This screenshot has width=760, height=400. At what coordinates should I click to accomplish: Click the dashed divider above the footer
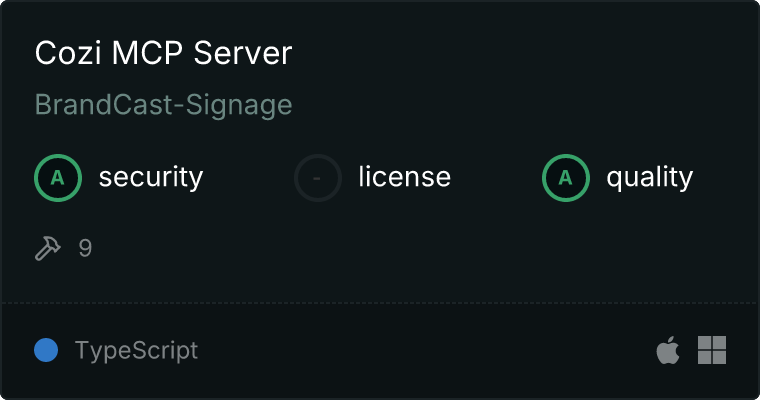(380, 302)
